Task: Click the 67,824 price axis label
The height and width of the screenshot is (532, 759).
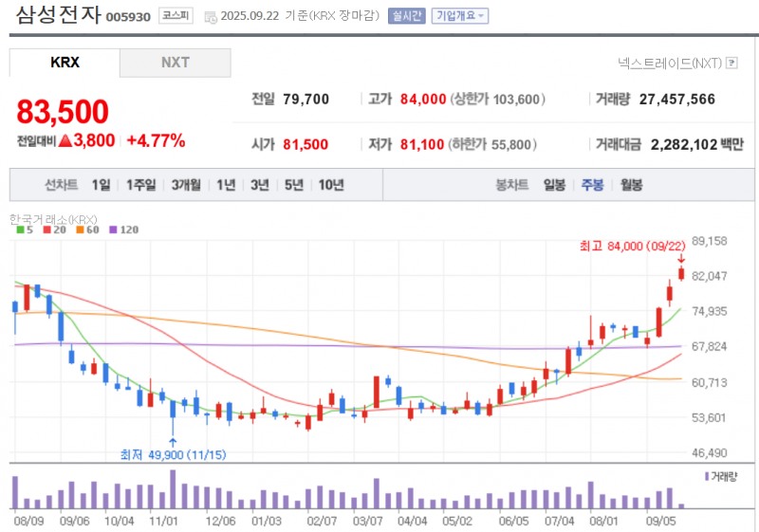Action: (709, 347)
